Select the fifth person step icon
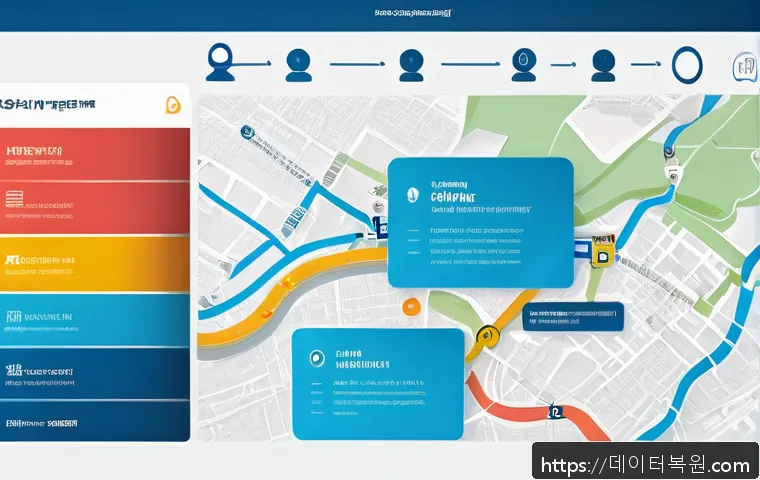The height and width of the screenshot is (480, 760). pyautogui.click(x=603, y=63)
